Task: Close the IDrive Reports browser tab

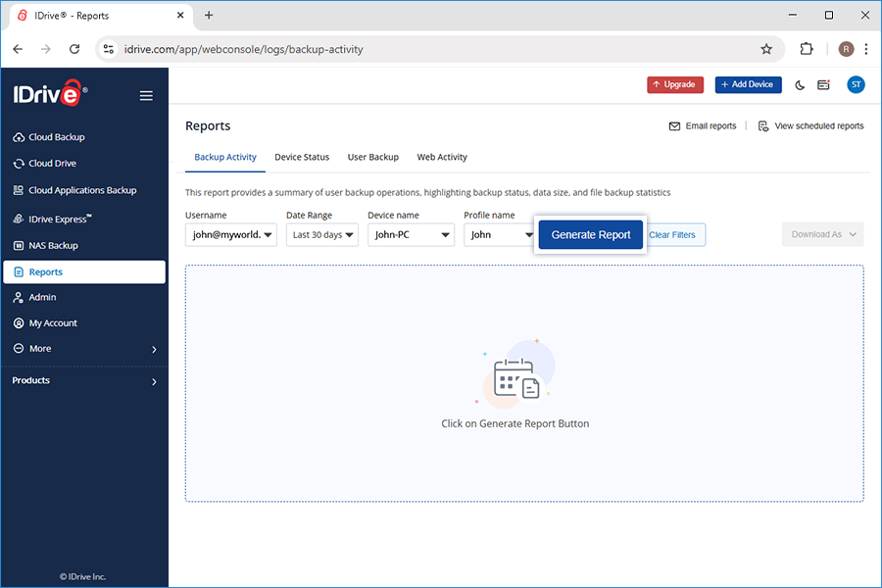Action: coord(180,16)
